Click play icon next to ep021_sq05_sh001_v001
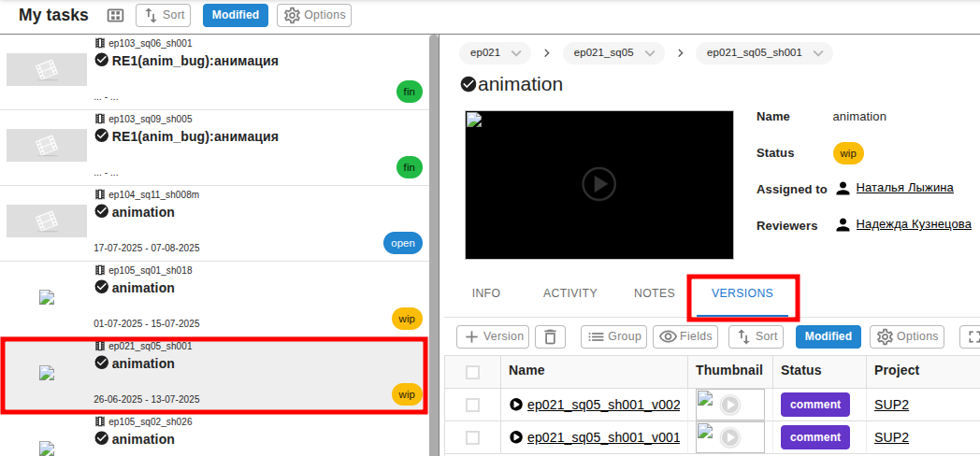This screenshot has width=980, height=456. (x=515, y=437)
